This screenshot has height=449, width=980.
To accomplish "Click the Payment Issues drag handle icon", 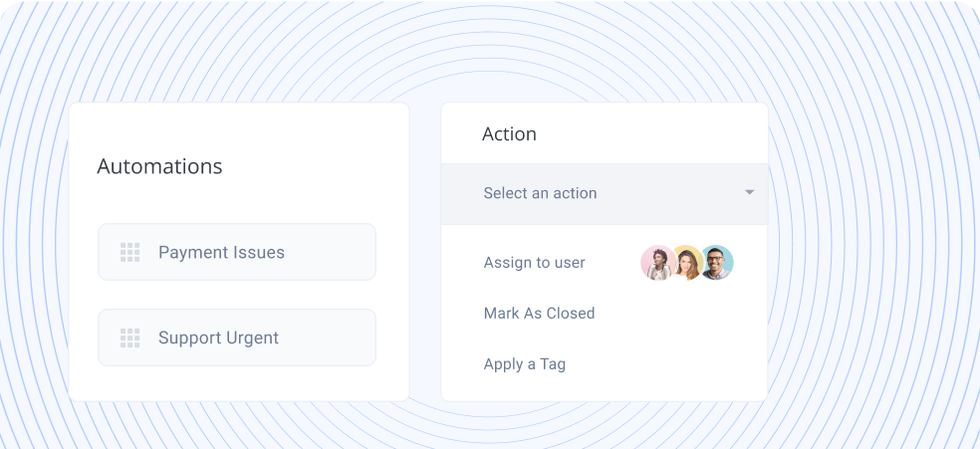I will click(x=129, y=253).
